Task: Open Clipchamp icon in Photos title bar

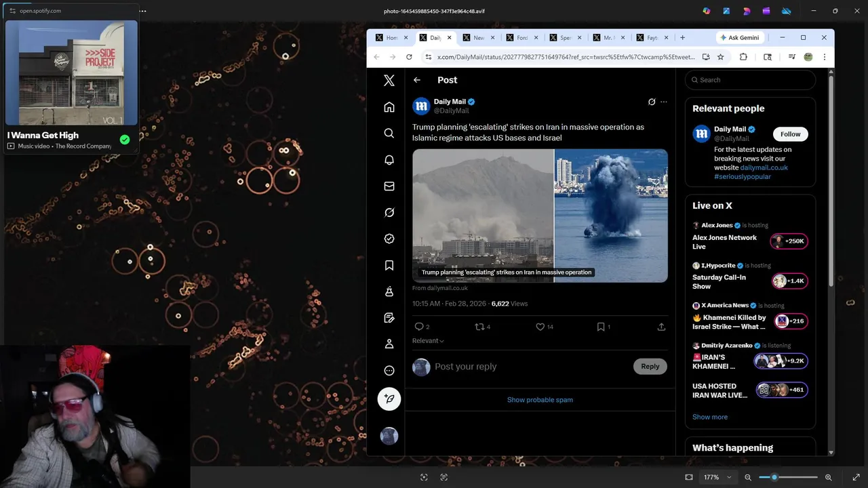Action: pos(766,11)
